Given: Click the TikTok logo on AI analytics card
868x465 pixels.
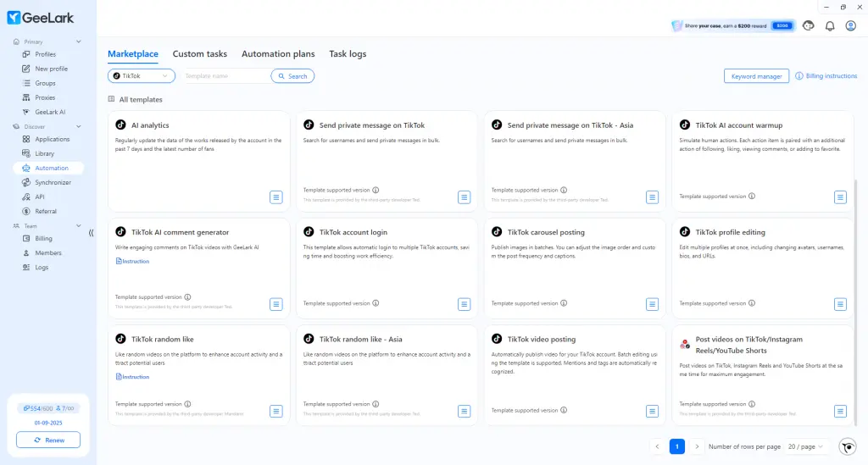Looking at the screenshot, I should 120,125.
